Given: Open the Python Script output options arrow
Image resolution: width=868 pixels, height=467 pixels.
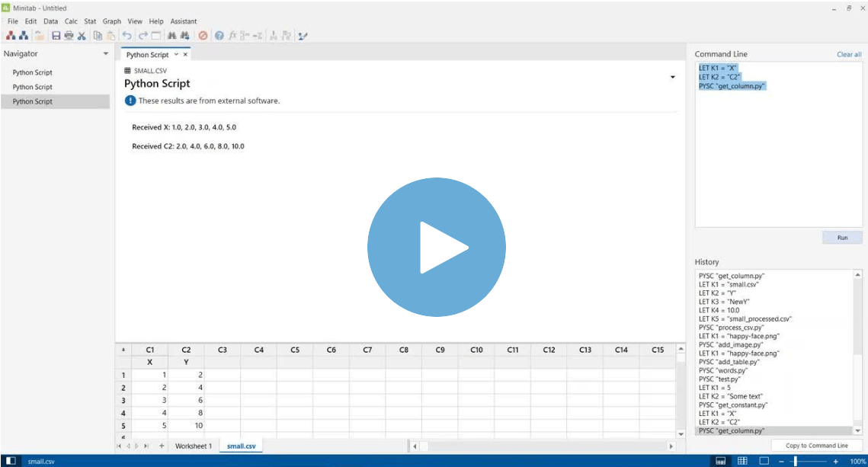Looking at the screenshot, I should point(671,77).
